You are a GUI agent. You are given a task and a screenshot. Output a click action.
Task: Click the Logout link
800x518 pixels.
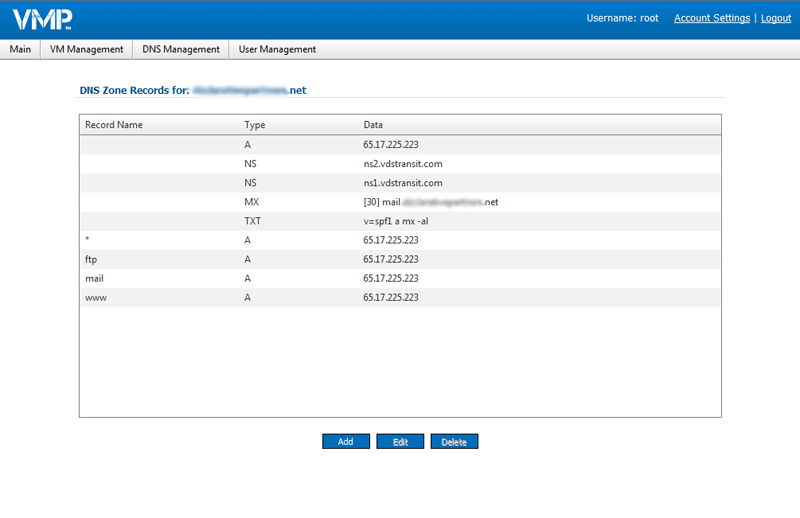tap(776, 18)
